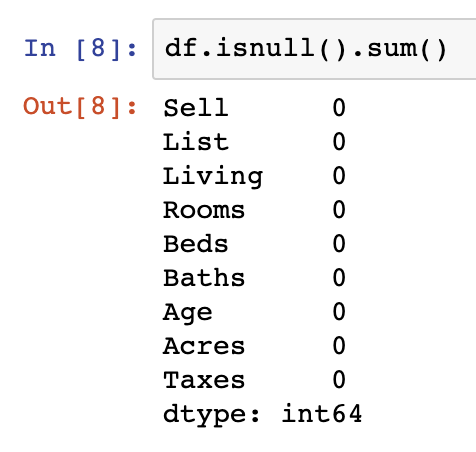476x452 pixels.
Task: Click the Acres row label
Action: 204,346
